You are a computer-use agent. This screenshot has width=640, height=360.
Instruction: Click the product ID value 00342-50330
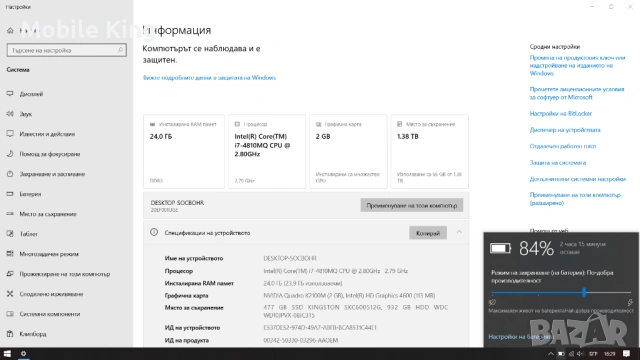click(x=300, y=340)
